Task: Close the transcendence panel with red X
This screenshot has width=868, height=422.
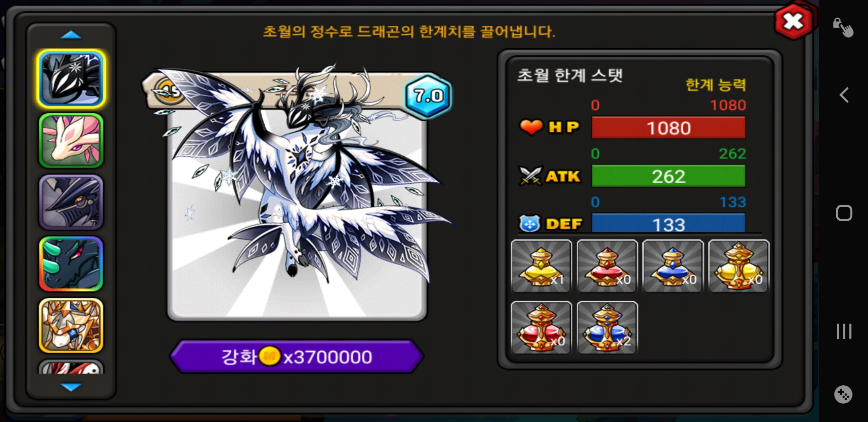Action: click(x=794, y=21)
